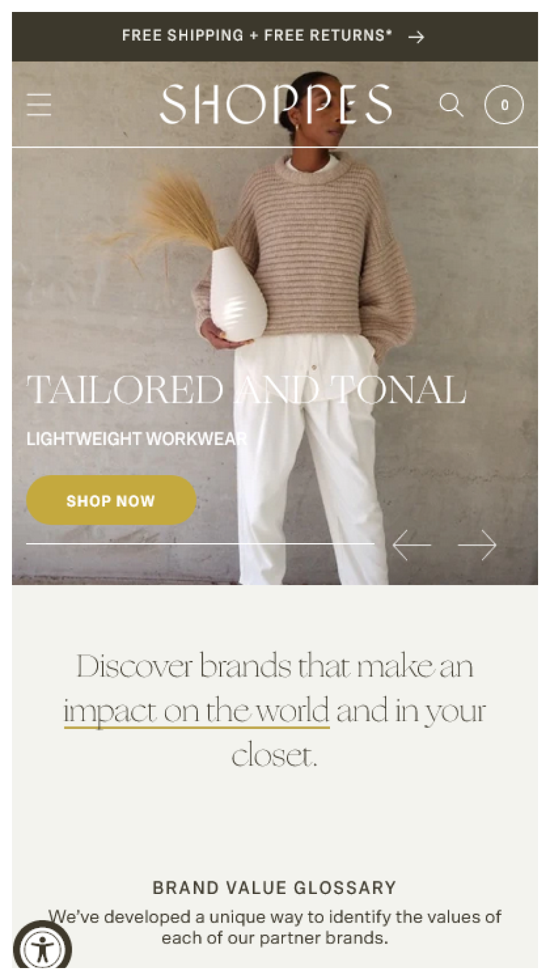Click the white vase in hero photo
The height and width of the screenshot is (980, 550).
click(238, 294)
